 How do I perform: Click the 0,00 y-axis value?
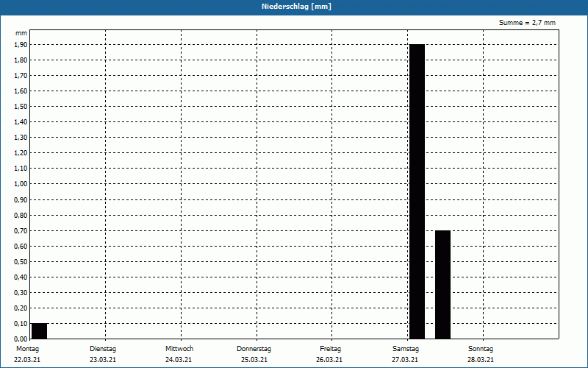pos(21,339)
